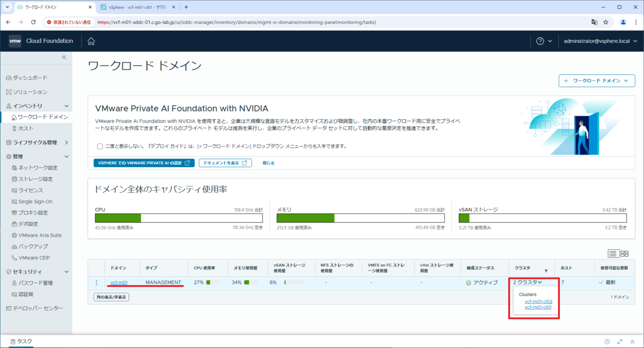The image size is (644, 348).
Task: Collapse the インベントリ section
Action: click(67, 106)
